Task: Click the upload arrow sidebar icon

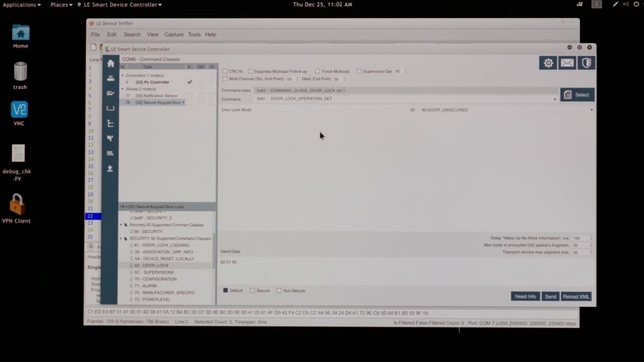Action: pos(111,168)
